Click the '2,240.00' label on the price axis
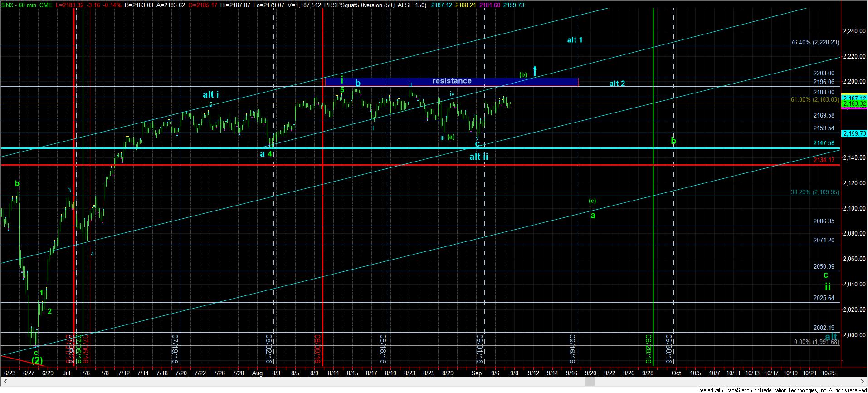Screen dimensions: 868x393 [854, 31]
